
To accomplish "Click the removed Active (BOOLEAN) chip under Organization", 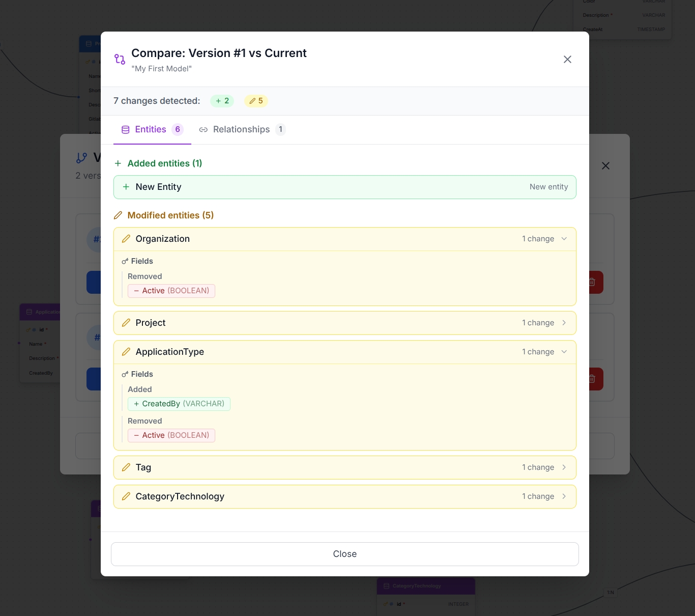I will [x=171, y=291].
